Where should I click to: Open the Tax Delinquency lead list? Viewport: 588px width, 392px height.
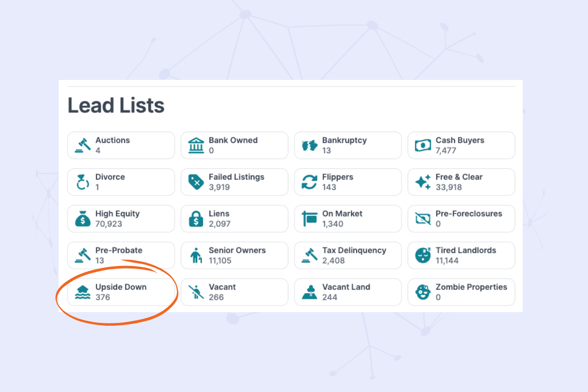pos(348,255)
